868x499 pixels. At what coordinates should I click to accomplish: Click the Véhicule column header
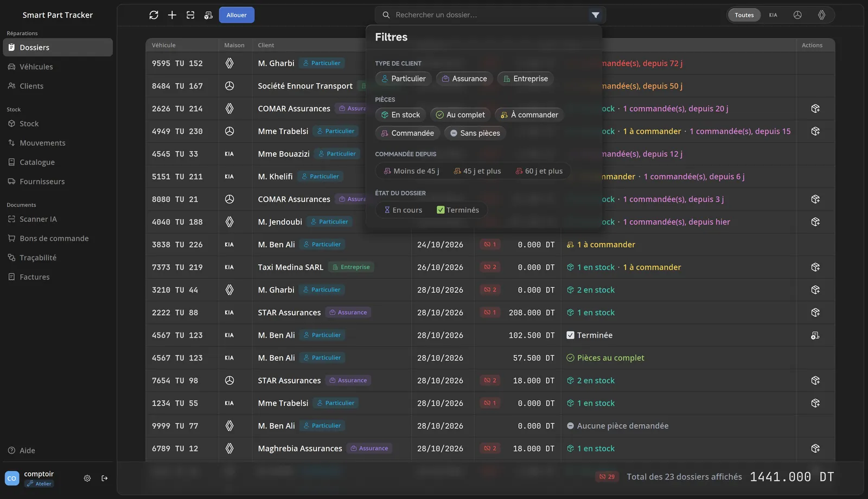tap(164, 46)
